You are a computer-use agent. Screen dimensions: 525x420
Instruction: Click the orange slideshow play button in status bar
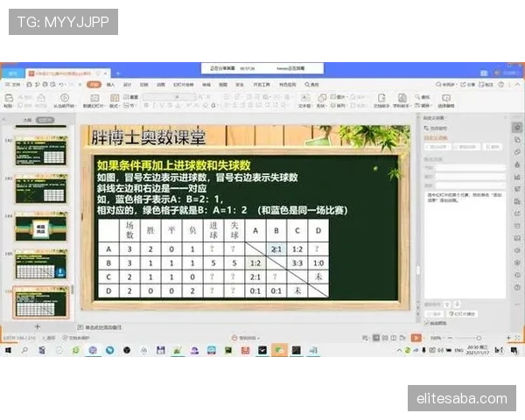point(416,338)
